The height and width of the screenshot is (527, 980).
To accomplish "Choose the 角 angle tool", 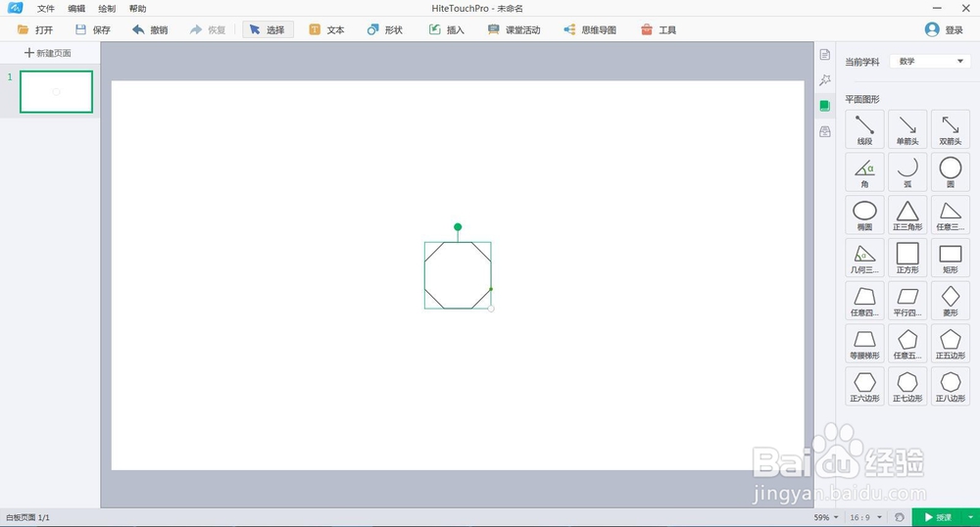I will tap(864, 171).
